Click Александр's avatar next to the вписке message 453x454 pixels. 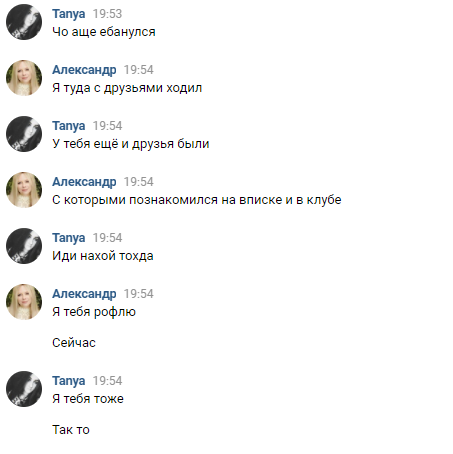click(24, 190)
